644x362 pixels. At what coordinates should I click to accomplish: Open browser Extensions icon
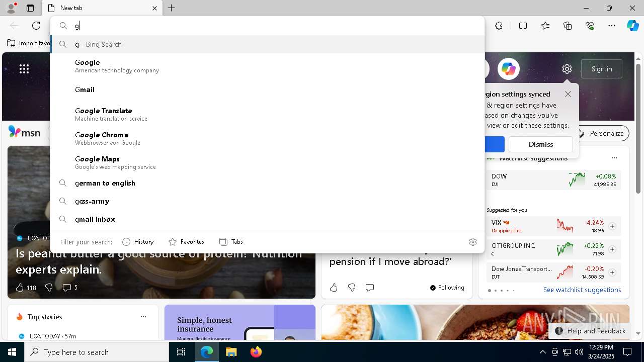[499, 26]
